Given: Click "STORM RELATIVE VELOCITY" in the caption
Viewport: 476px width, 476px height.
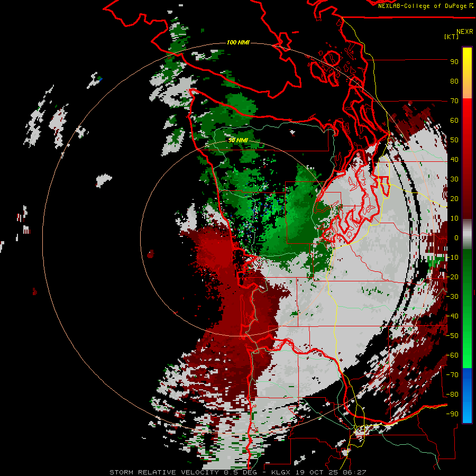Looking at the screenshot, I should (164, 472).
